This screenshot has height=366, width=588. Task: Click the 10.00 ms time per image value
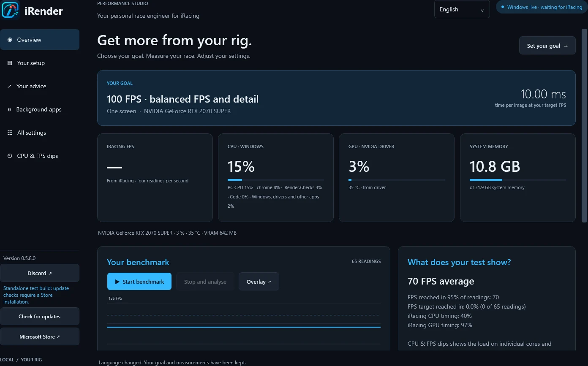click(543, 94)
